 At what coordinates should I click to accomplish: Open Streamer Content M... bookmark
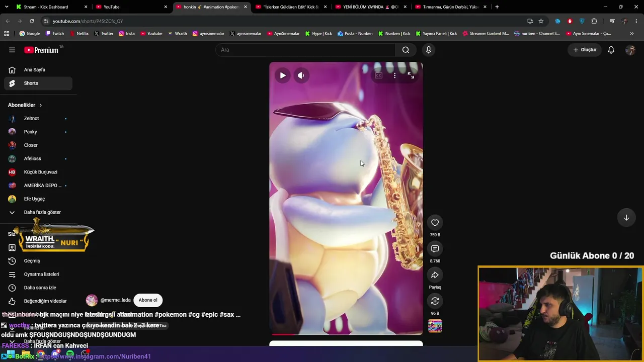[486, 34]
